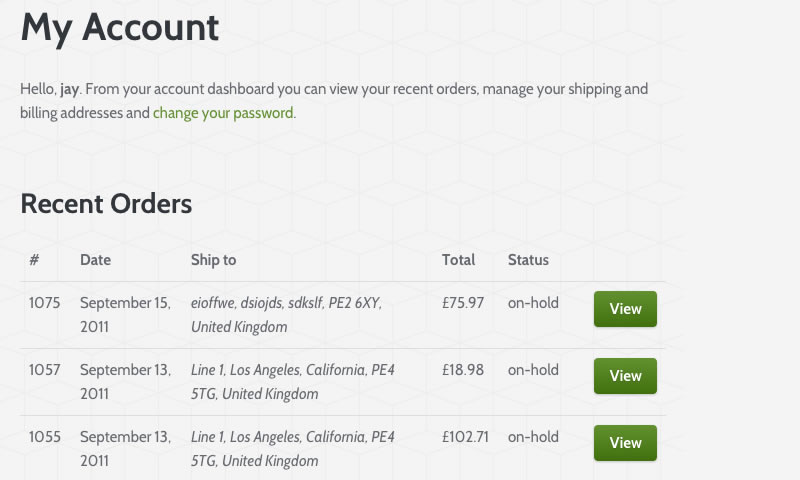Image resolution: width=800 pixels, height=480 pixels.
Task: Select the bold username jay
Action: tap(70, 89)
